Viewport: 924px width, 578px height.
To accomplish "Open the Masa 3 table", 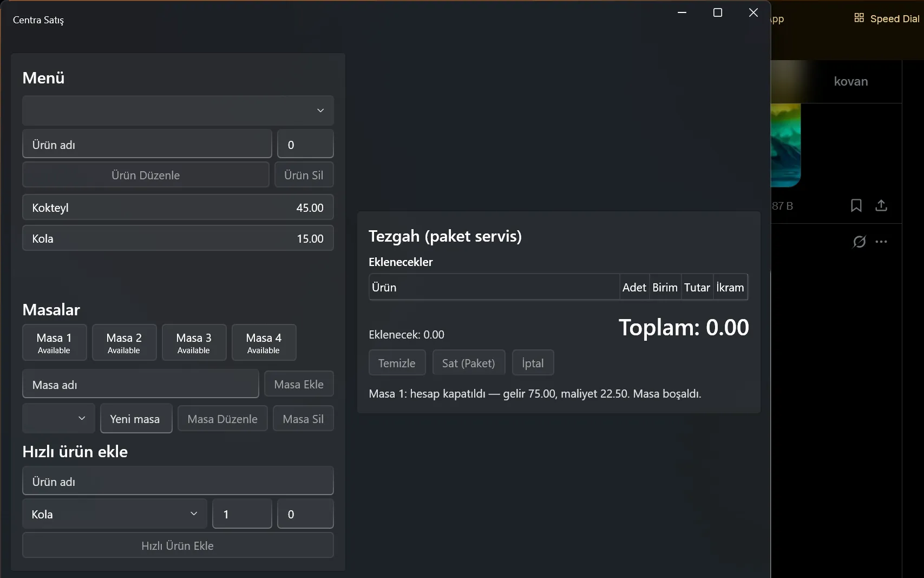I will point(194,342).
